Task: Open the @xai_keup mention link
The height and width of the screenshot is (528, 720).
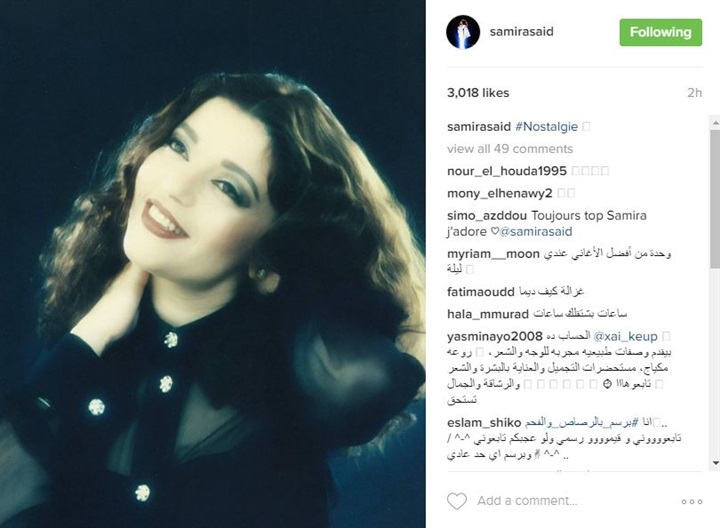Action: click(625, 337)
